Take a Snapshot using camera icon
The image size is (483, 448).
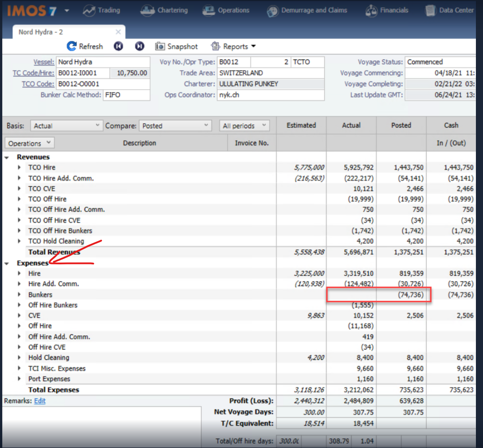coord(160,46)
